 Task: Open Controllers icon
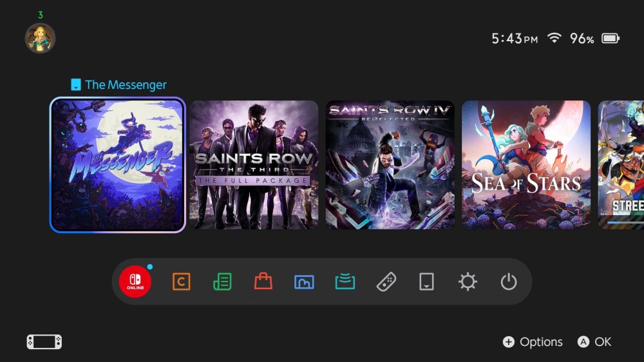[x=386, y=282]
